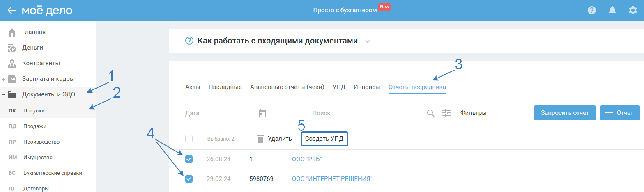This screenshot has width=644, height=192.
Task: Open the Зарплата и кадры section
Action: pyautogui.click(x=48, y=79)
